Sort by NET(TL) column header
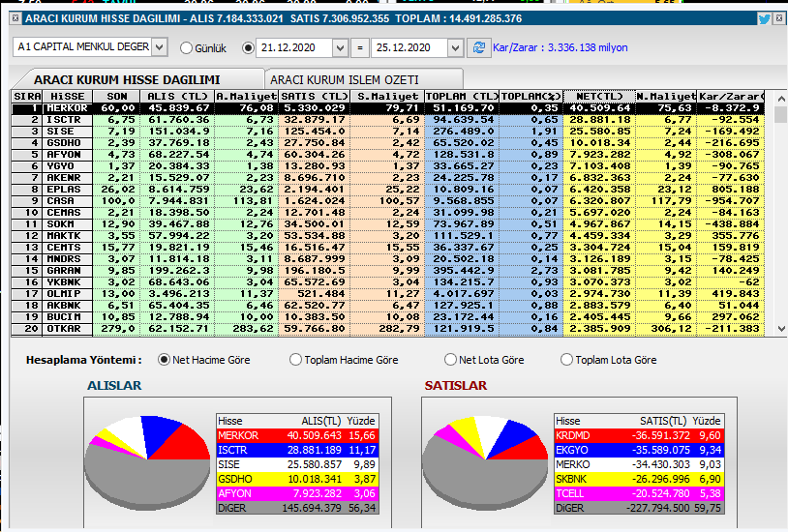Image resolution: width=788 pixels, height=532 pixels. point(599,97)
